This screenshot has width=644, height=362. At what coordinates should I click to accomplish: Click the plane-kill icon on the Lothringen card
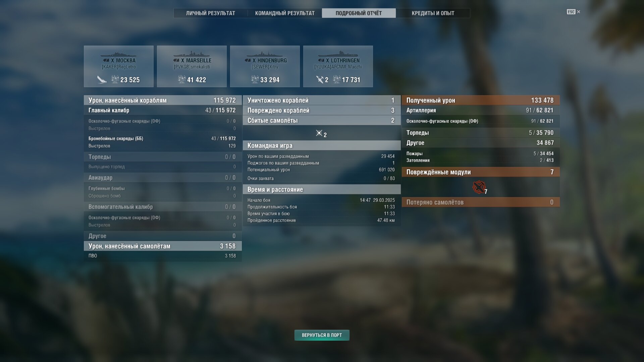pos(320,79)
